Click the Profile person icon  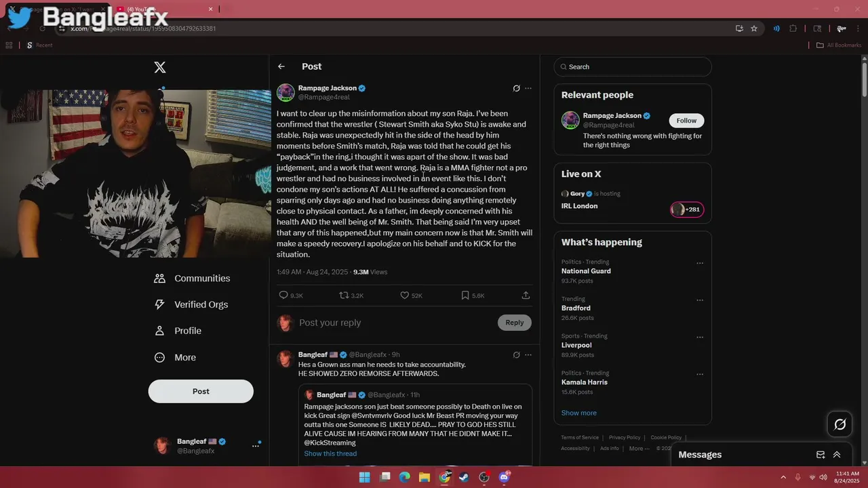[x=160, y=331]
